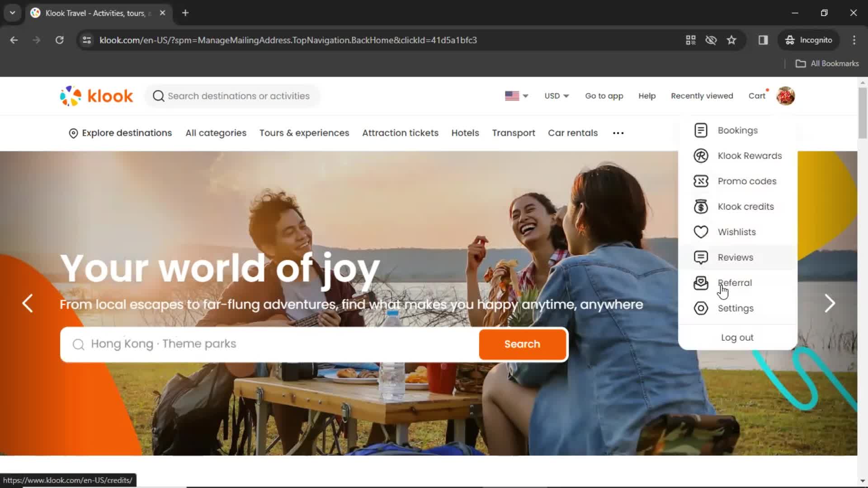Click the Klook credits icon
The image size is (868, 488).
click(x=701, y=206)
